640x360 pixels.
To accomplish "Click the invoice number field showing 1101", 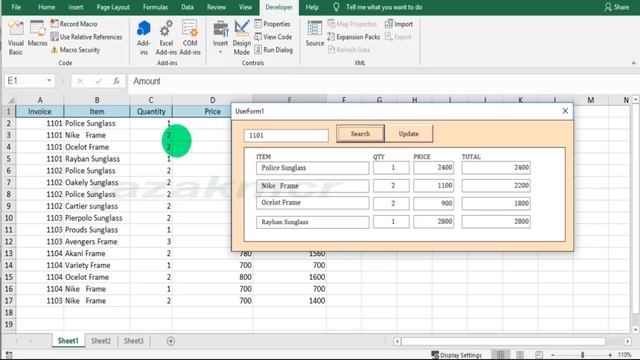I will coord(286,136).
